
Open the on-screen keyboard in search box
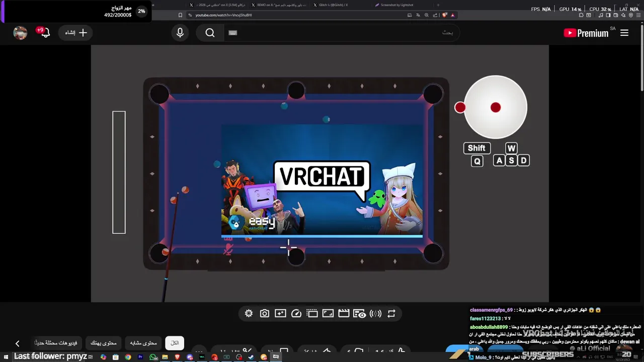(x=232, y=33)
